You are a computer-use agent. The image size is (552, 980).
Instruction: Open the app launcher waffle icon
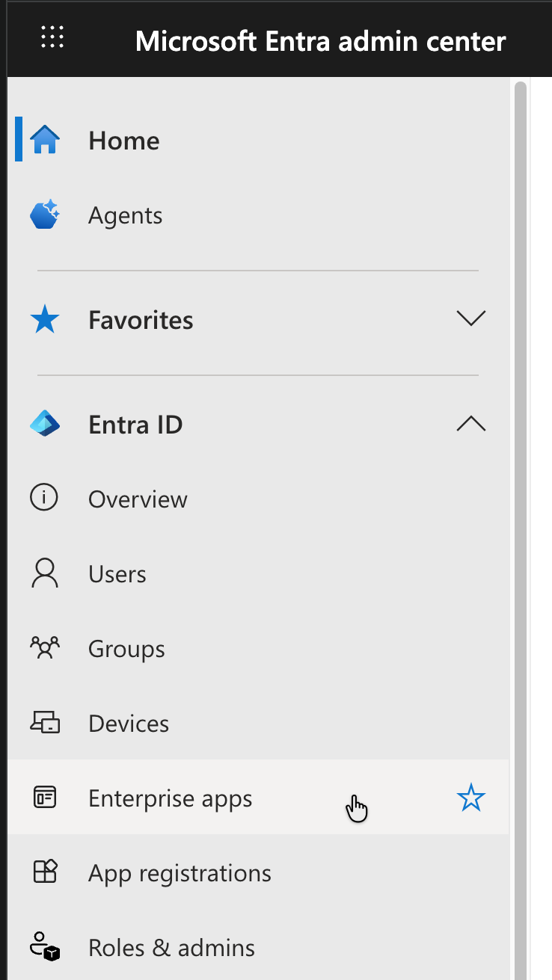coord(52,37)
